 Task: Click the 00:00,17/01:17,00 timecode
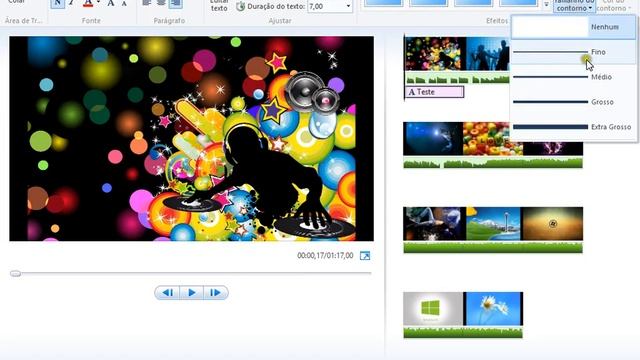click(325, 256)
